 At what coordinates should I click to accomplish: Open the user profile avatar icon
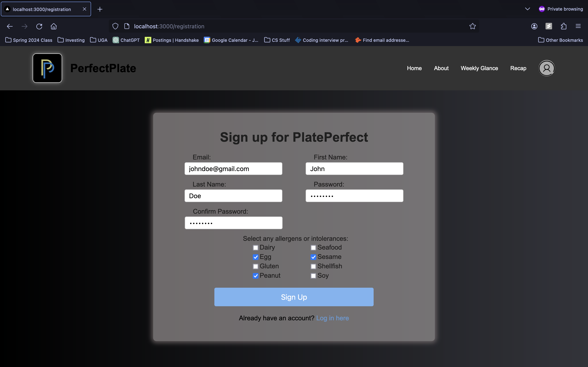tap(546, 68)
